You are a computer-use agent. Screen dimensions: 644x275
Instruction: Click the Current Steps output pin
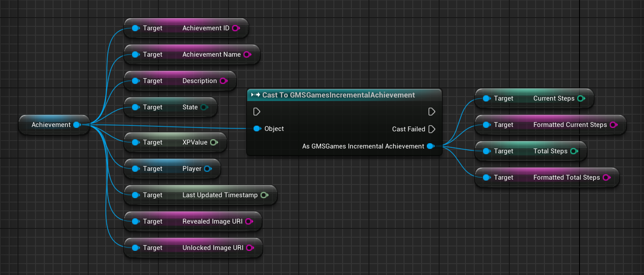pos(581,98)
